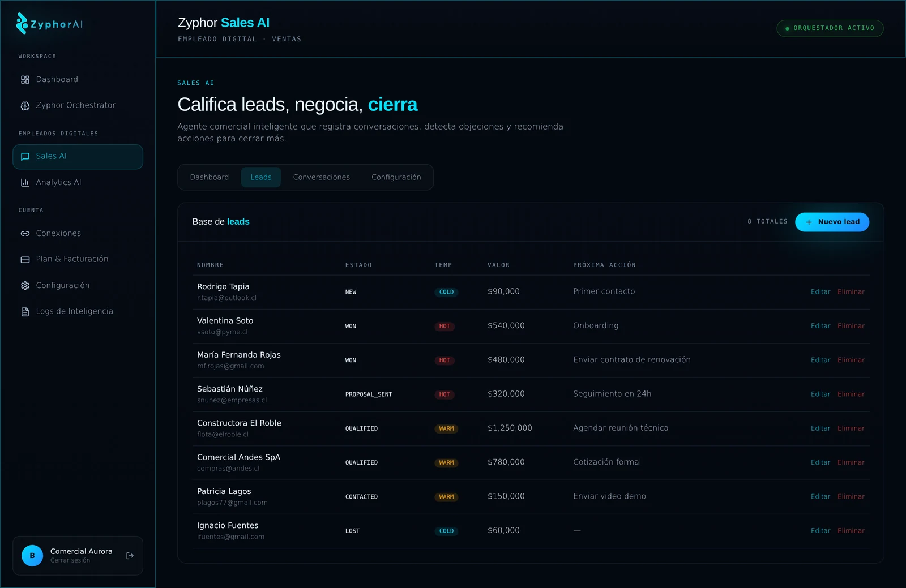Remove the María Fernanda Rojas lead

851,360
